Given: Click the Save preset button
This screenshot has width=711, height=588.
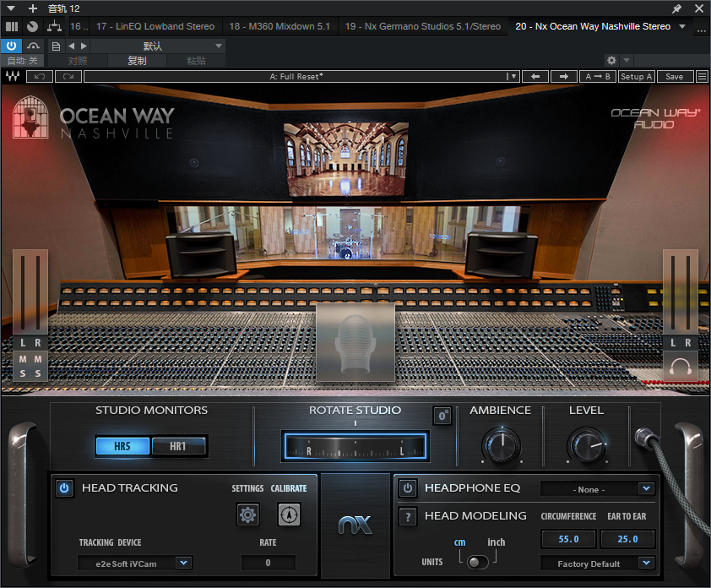Looking at the screenshot, I should click(675, 77).
